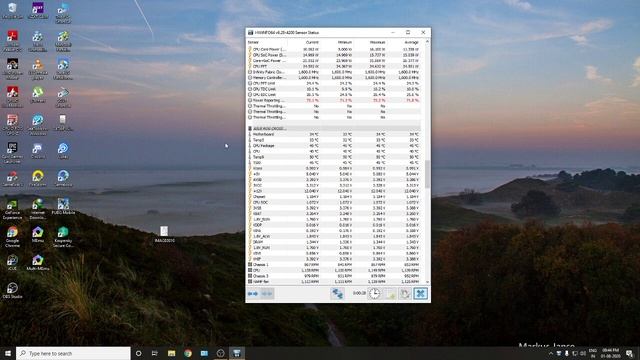Open Internet Download Manager desktop shortcut
640x360 pixels.
(38, 209)
